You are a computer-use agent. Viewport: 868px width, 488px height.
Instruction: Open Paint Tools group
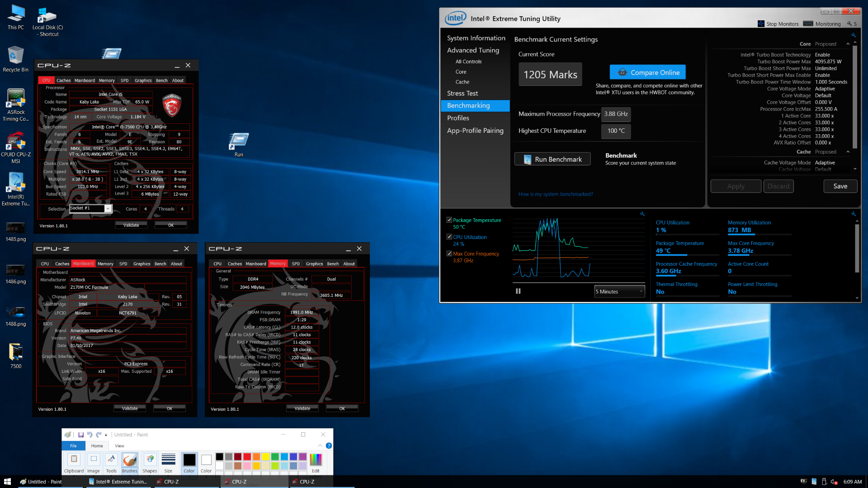tap(111, 463)
